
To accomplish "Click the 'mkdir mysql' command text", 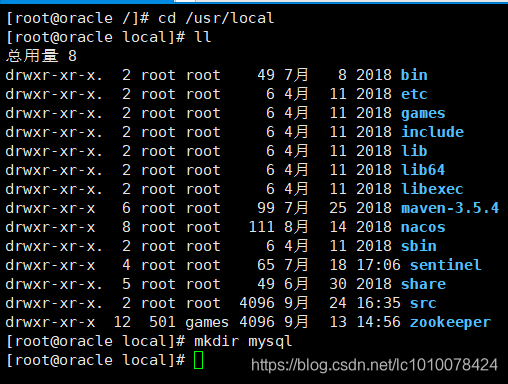I will click(x=243, y=342).
